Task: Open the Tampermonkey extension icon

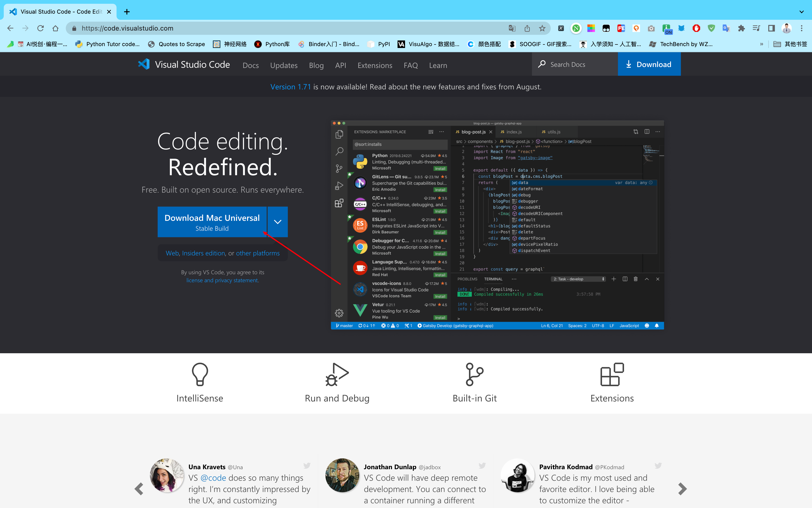Action: point(606,28)
